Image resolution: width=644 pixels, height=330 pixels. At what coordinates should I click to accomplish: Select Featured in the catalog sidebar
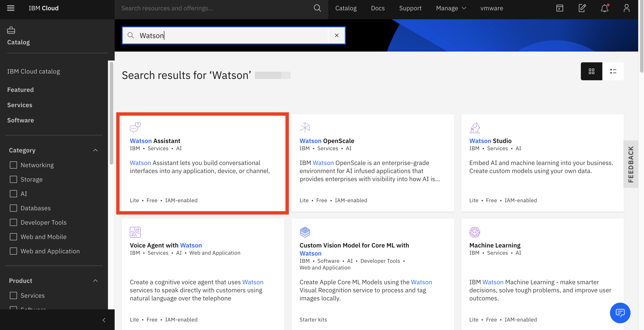tap(20, 90)
